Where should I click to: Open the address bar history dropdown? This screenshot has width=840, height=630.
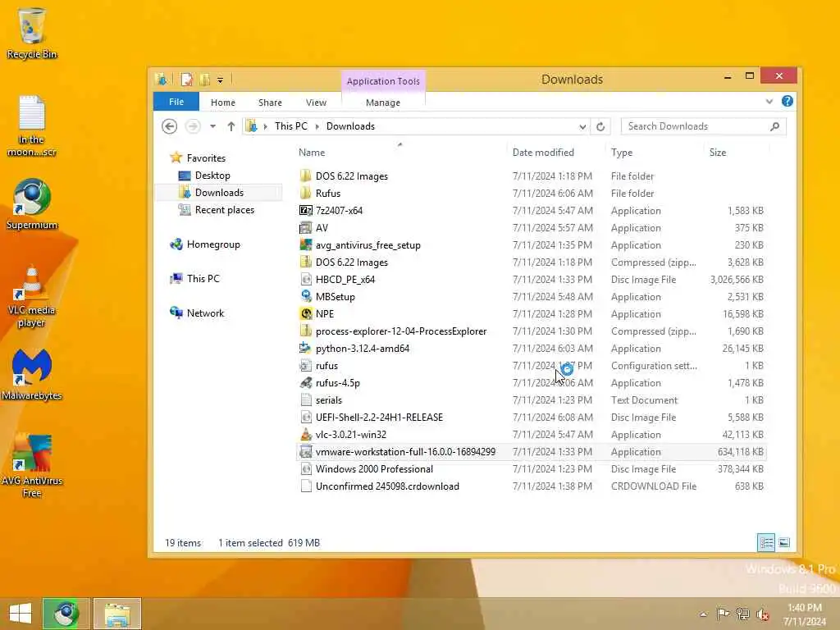pos(582,127)
